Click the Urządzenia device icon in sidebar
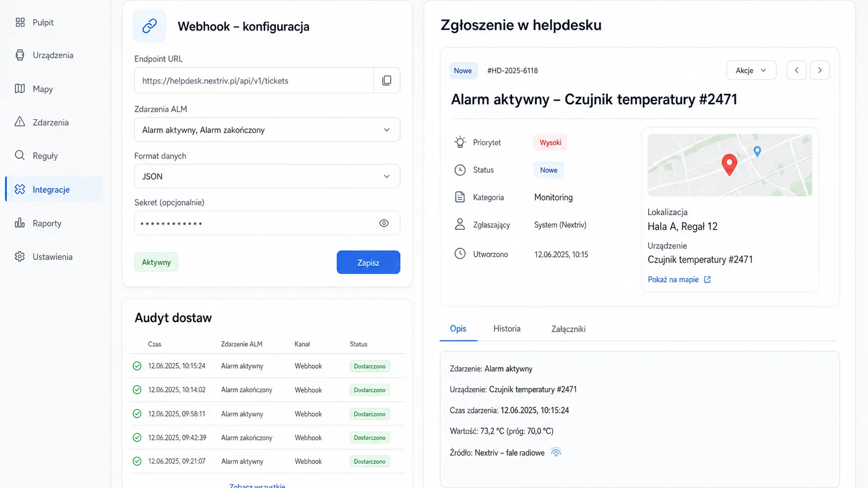This screenshot has height=488, width=868. pyautogui.click(x=20, y=55)
